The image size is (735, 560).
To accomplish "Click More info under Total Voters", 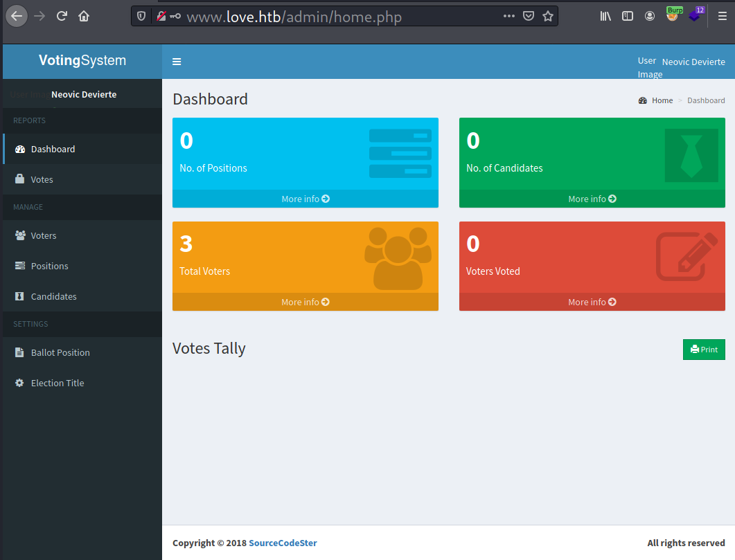I will [x=305, y=302].
